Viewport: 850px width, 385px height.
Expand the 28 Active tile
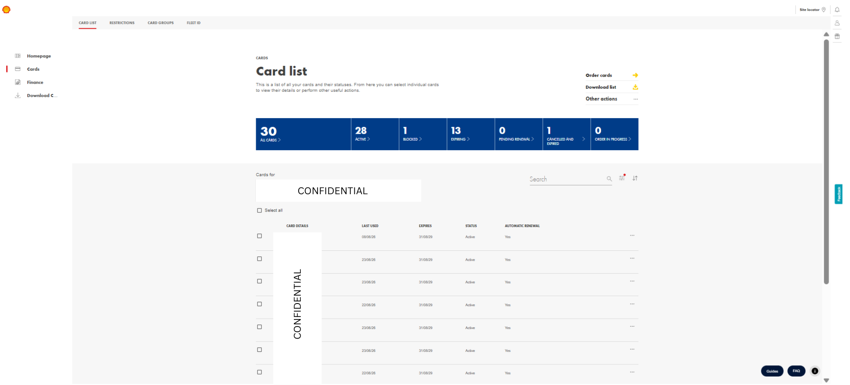click(x=375, y=134)
